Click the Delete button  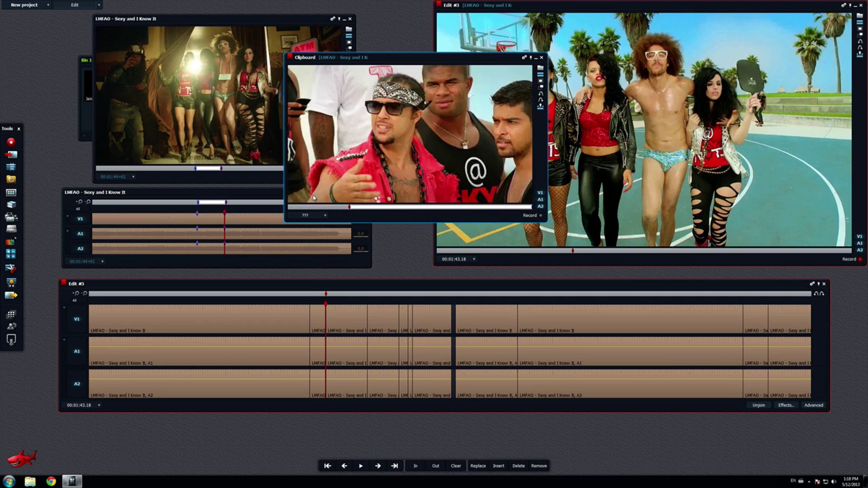point(518,466)
